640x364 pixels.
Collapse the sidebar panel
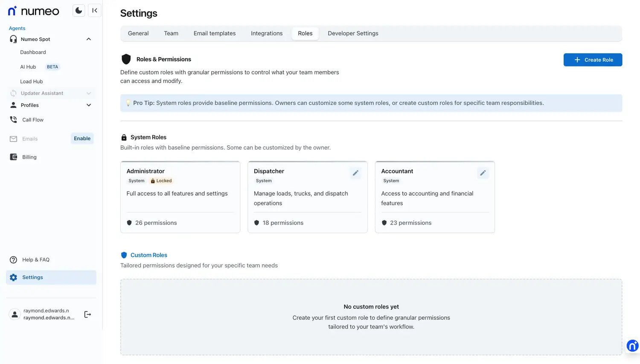(x=95, y=11)
